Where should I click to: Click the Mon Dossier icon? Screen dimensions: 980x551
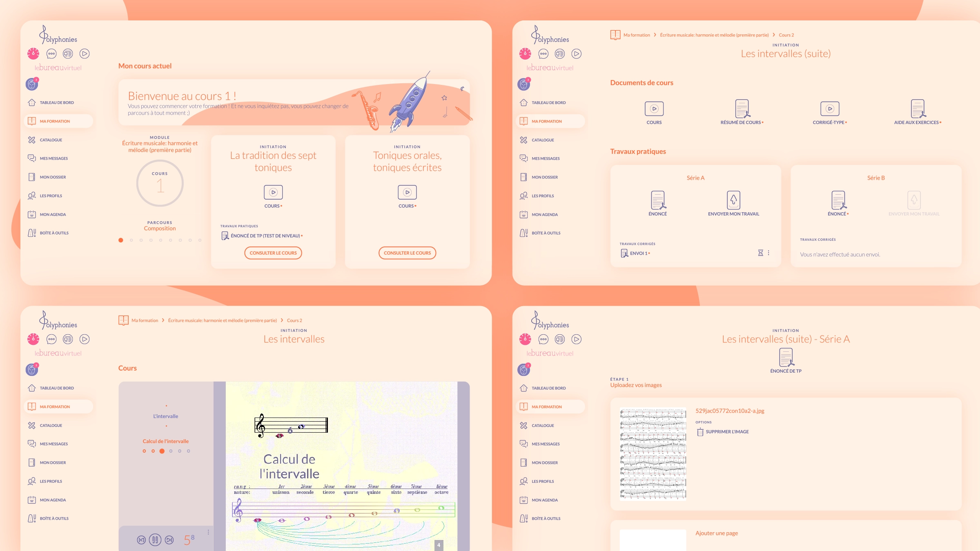[33, 176]
